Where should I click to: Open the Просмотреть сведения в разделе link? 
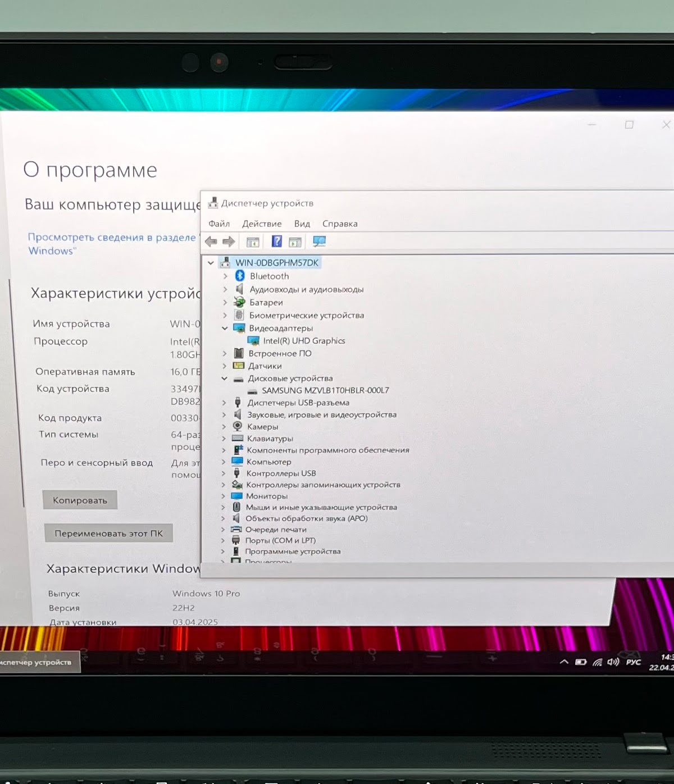[x=112, y=238]
